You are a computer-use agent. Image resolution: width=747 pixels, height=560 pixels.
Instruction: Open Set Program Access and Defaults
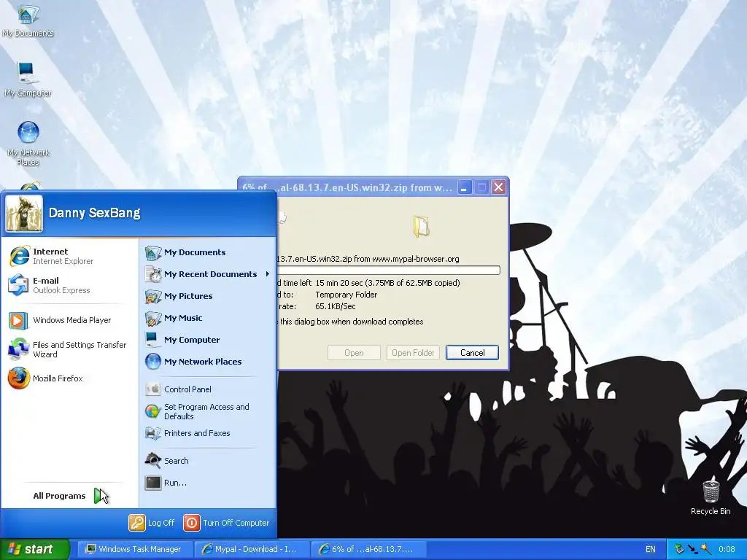(208, 411)
